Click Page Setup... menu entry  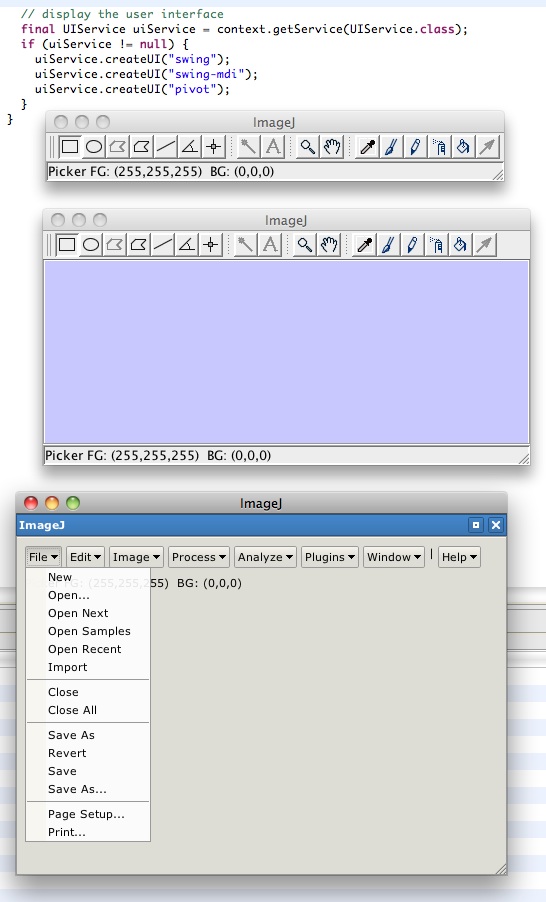coord(86,814)
